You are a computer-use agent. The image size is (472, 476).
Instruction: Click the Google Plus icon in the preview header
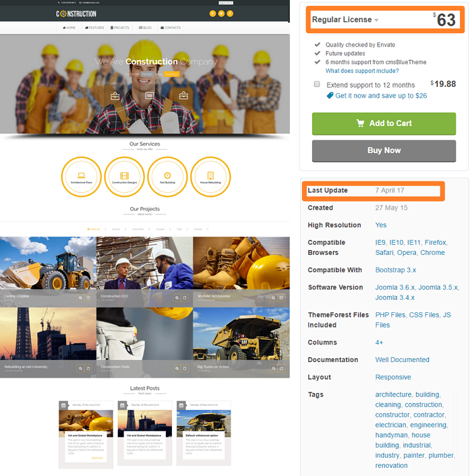tap(213, 13)
